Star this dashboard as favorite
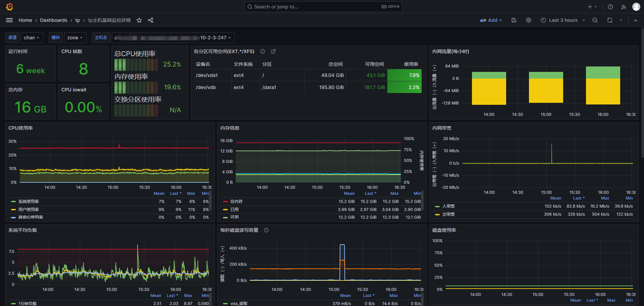The image size is (644, 306). pyautogui.click(x=139, y=20)
